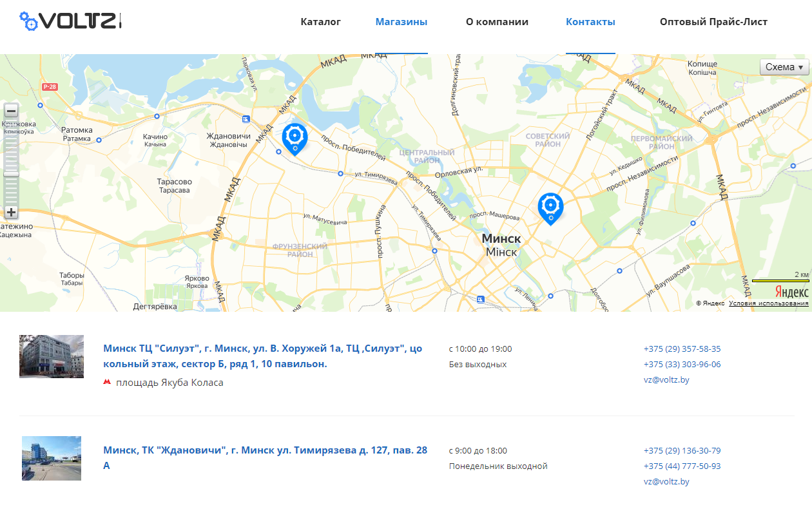Viewport: 812px width, 516px height.
Task: Click the Силуэт store building thumbnail
Action: click(52, 356)
